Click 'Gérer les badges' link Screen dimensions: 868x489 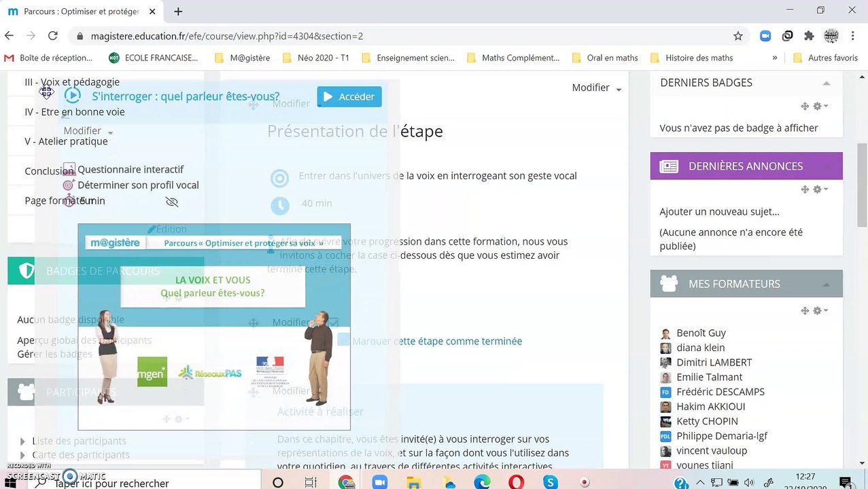click(54, 355)
